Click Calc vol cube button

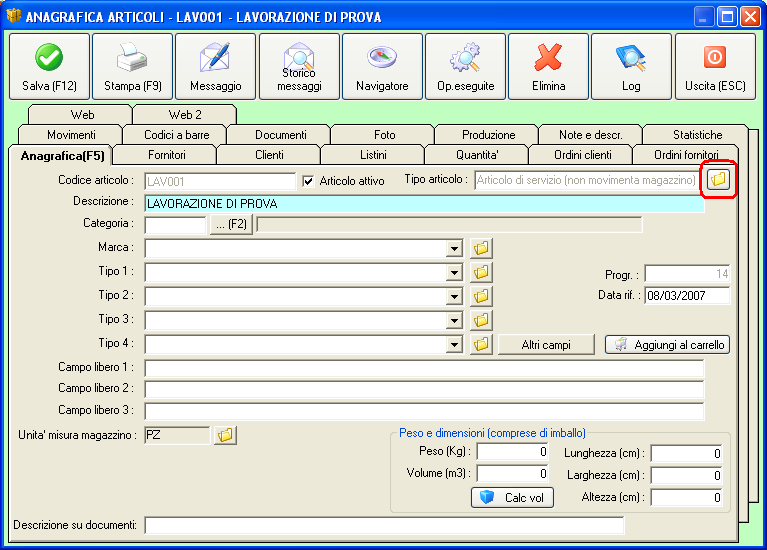[513, 498]
